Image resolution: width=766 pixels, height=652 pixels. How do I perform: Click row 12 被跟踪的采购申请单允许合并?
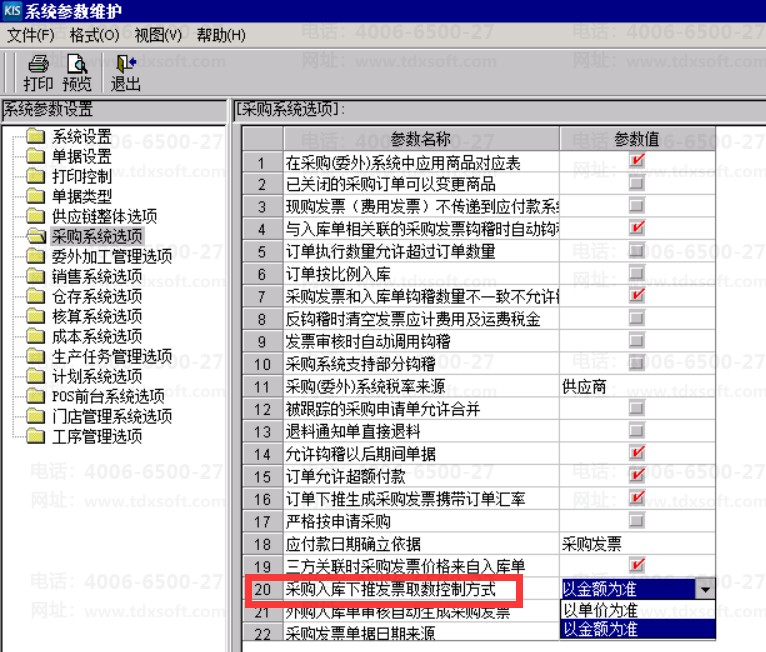(383, 409)
